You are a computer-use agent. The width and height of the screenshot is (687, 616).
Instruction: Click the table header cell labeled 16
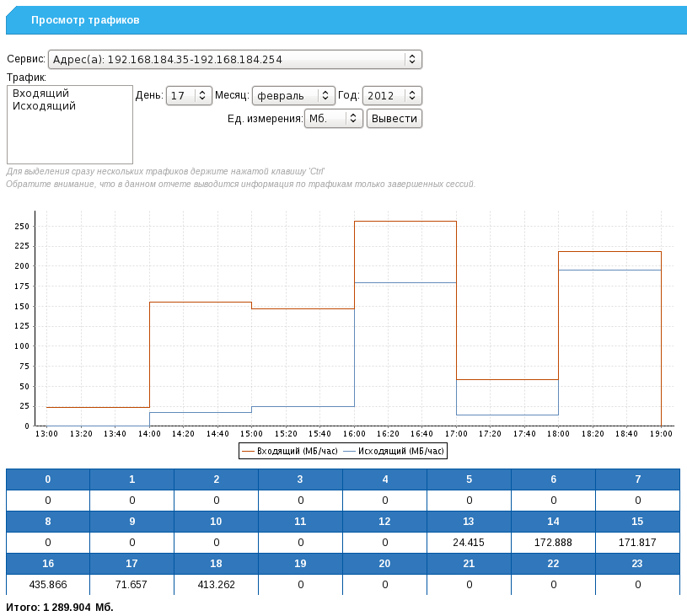pyautogui.click(x=47, y=564)
